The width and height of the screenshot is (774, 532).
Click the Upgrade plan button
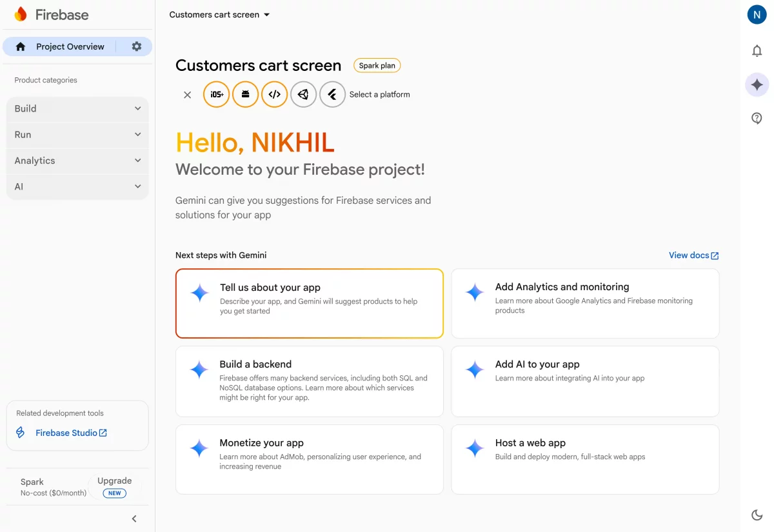point(114,486)
